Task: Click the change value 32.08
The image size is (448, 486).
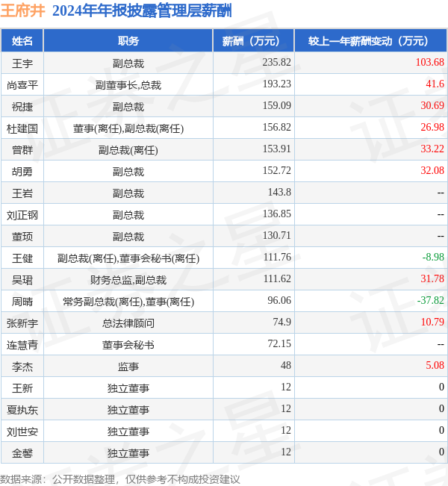Action: pos(432,170)
